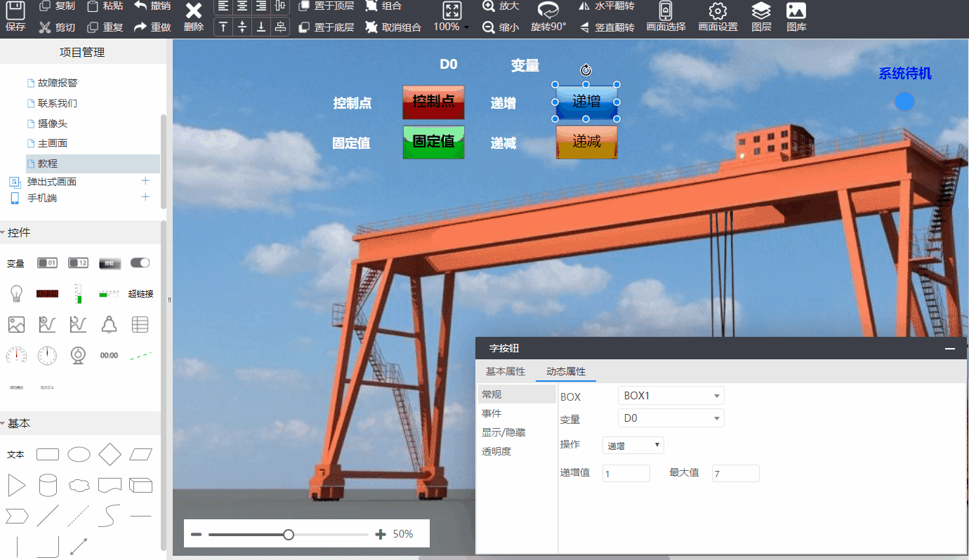Pick the diamond shape in 基本
The image size is (969, 560).
click(110, 454)
